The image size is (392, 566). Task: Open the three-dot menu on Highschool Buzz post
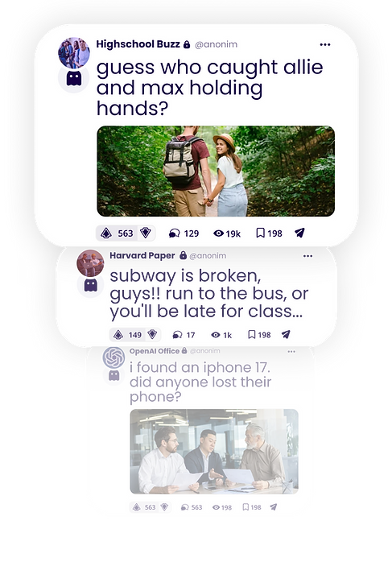coord(325,44)
